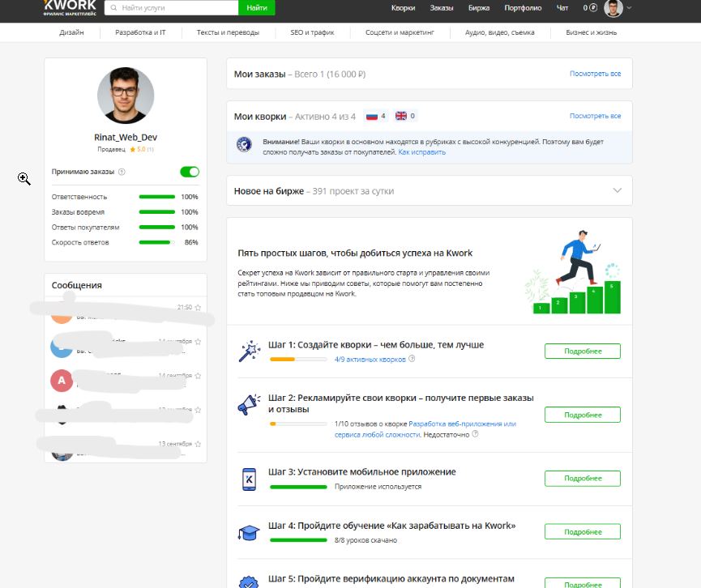Image resolution: width=701 pixels, height=588 pixels.
Task: Open the 'Разработка и IT' category menu
Action: 140,32
